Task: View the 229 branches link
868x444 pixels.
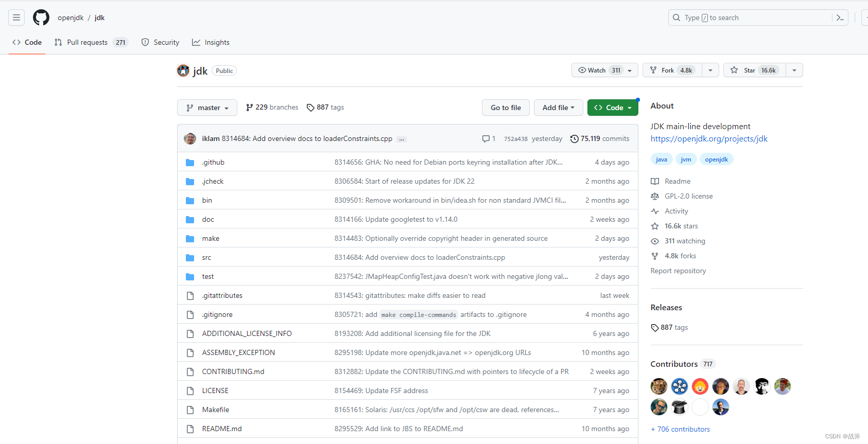Action: tap(272, 107)
